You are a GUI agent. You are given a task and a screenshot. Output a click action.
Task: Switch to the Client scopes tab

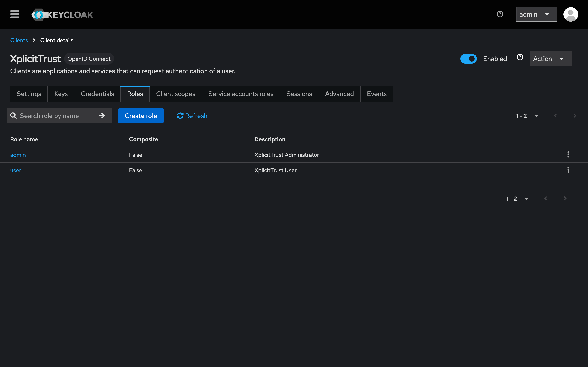coord(175,94)
